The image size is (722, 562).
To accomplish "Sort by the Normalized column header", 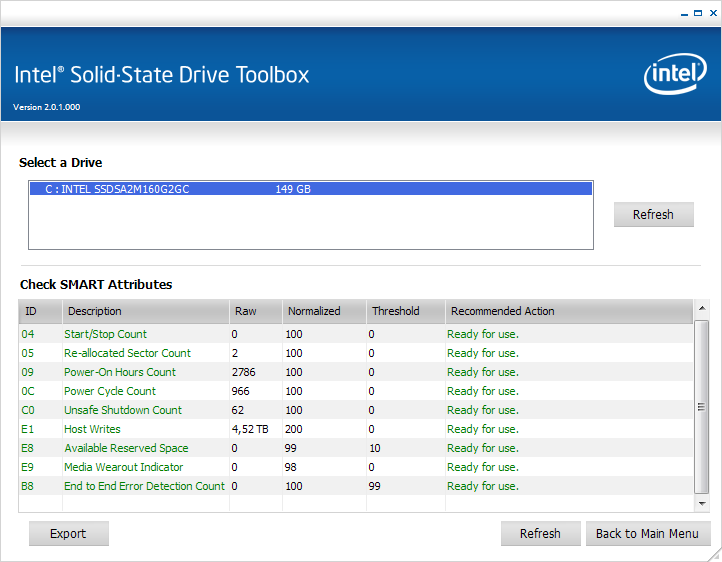I will 324,311.
